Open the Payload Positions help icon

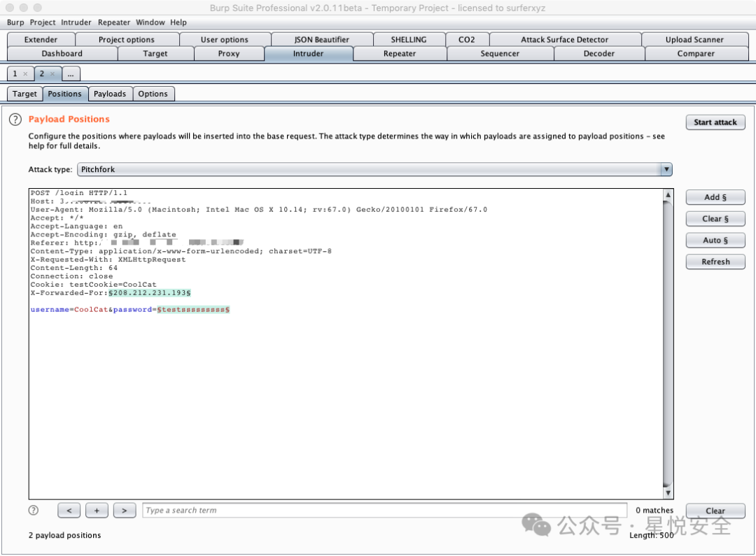[15, 120]
